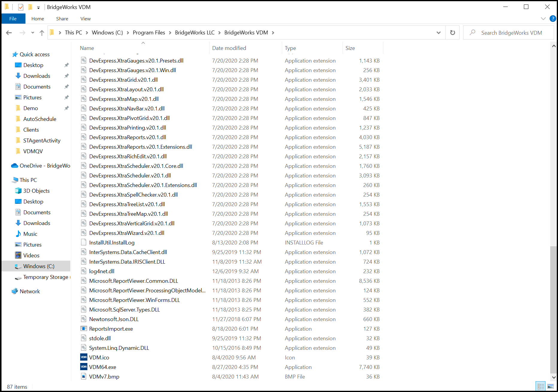Select Network in navigation pane
This screenshot has height=392, width=558.
coord(30,291)
